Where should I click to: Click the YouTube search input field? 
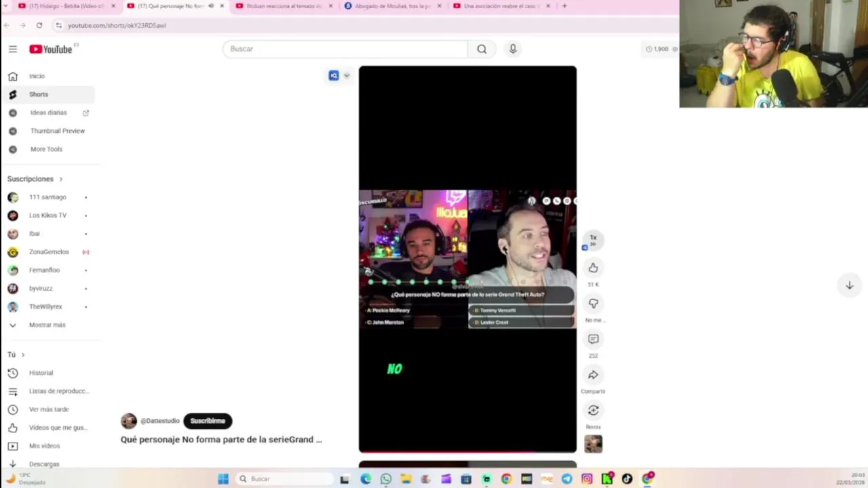point(345,49)
